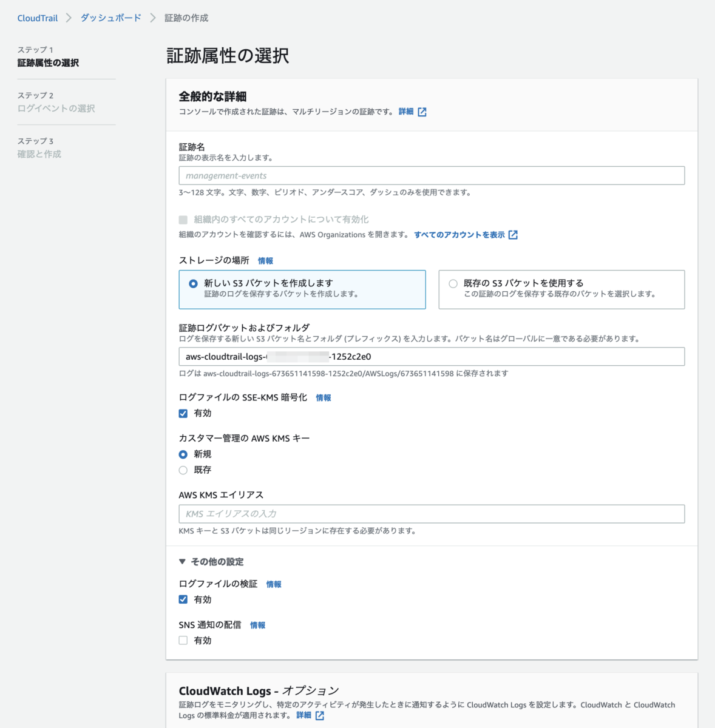Click the CloudWatch Logs - オプション heading
The width and height of the screenshot is (715, 728).
[259, 691]
